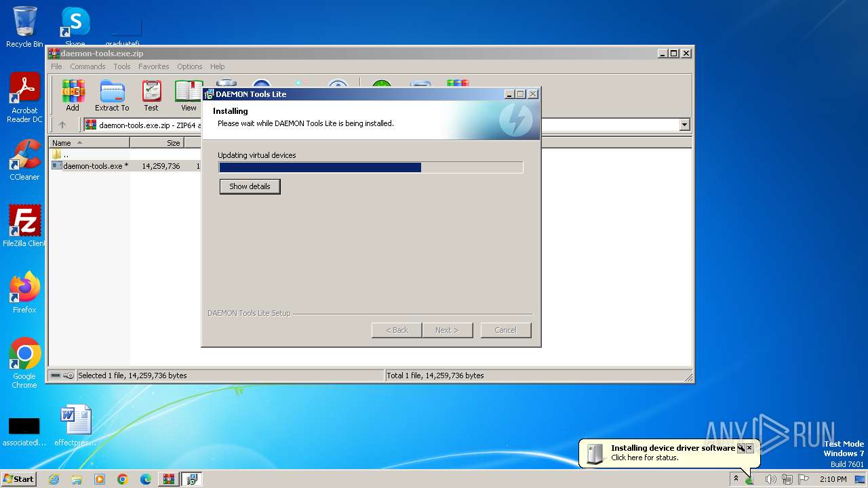868x488 pixels.
Task: Open the Start menu
Action: tap(19, 479)
